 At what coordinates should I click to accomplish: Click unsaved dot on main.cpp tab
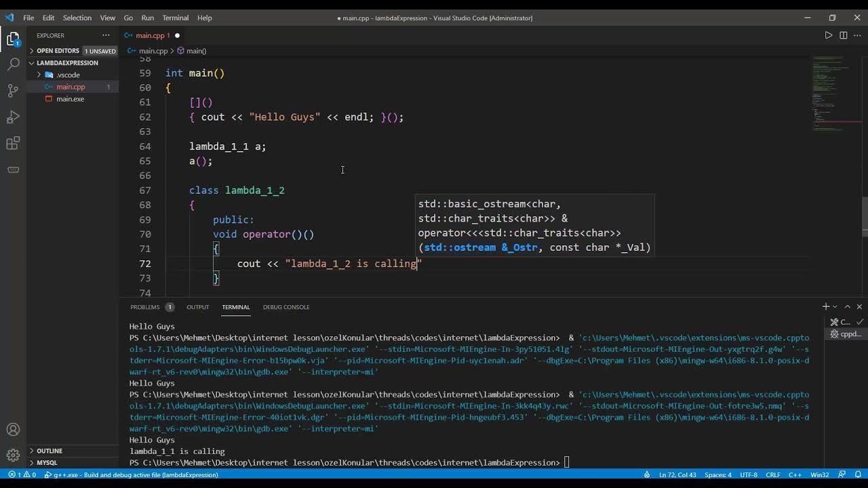[x=177, y=35]
